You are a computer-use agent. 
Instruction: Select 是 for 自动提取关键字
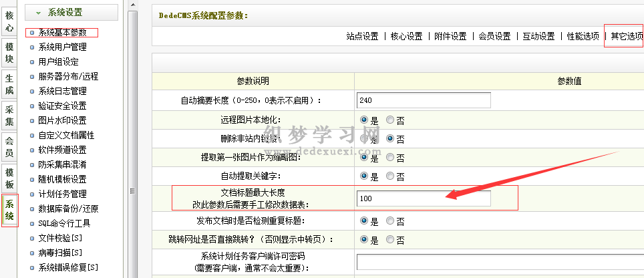(363, 176)
